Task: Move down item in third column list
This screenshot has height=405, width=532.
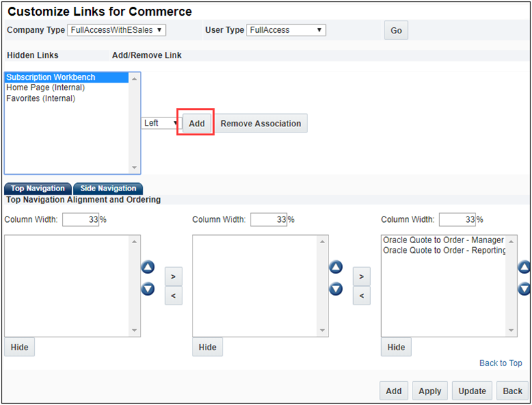Action: (x=524, y=289)
